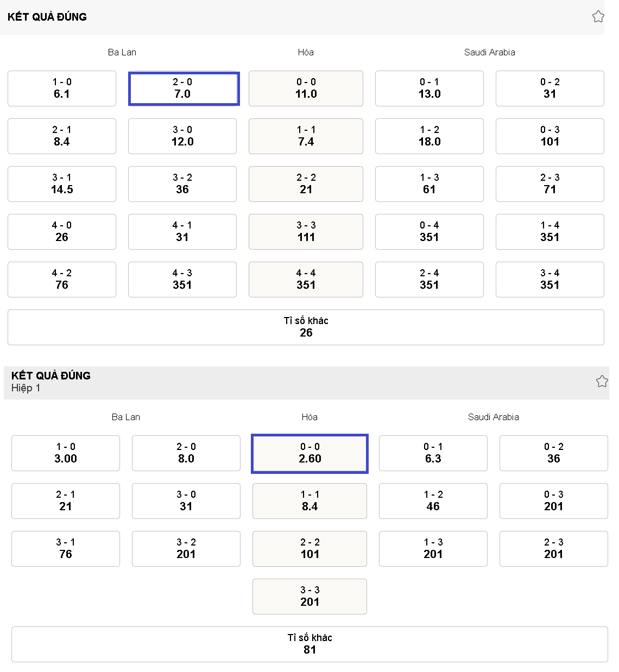Pick first-half 1 - 1 at 8.4
This screenshot has height=672, width=619.
(x=309, y=501)
